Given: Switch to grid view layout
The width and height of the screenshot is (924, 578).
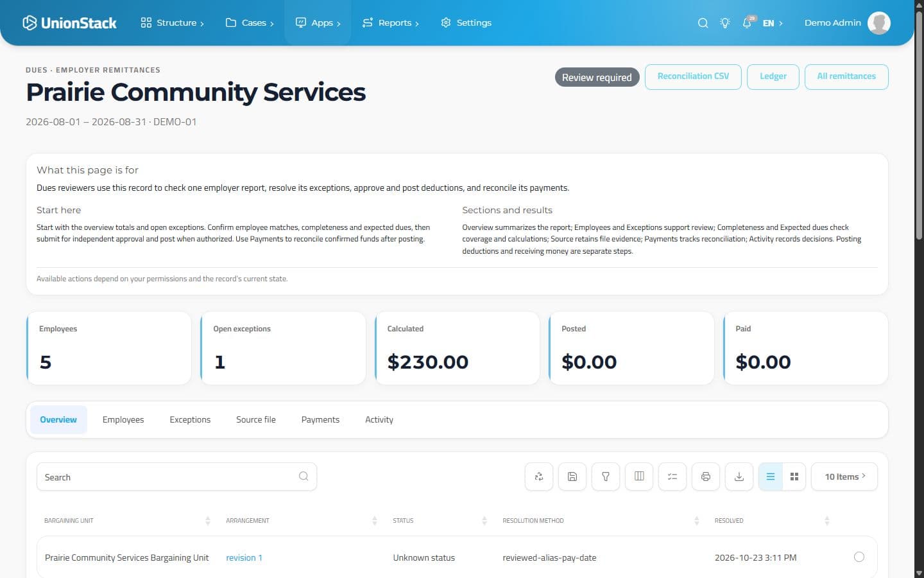Looking at the screenshot, I should pos(794,477).
